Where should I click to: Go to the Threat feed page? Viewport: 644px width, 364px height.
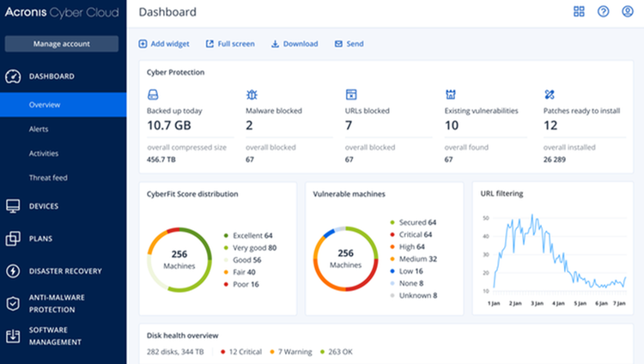click(47, 178)
